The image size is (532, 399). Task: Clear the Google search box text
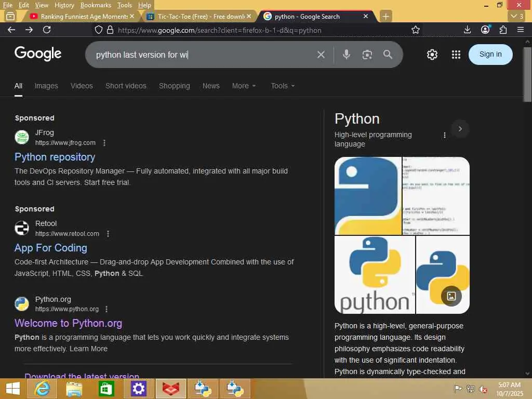point(321,55)
